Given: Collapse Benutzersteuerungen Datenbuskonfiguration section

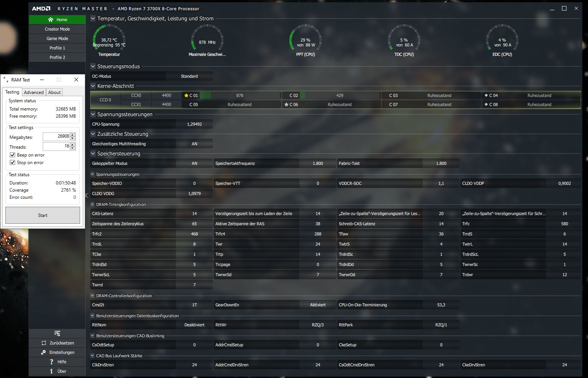Looking at the screenshot, I should (93, 316).
